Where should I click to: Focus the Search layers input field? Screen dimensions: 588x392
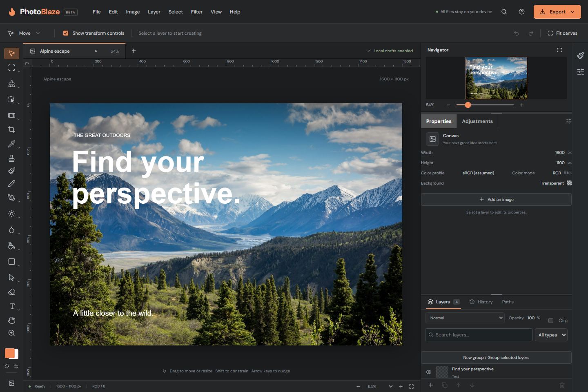click(479, 335)
